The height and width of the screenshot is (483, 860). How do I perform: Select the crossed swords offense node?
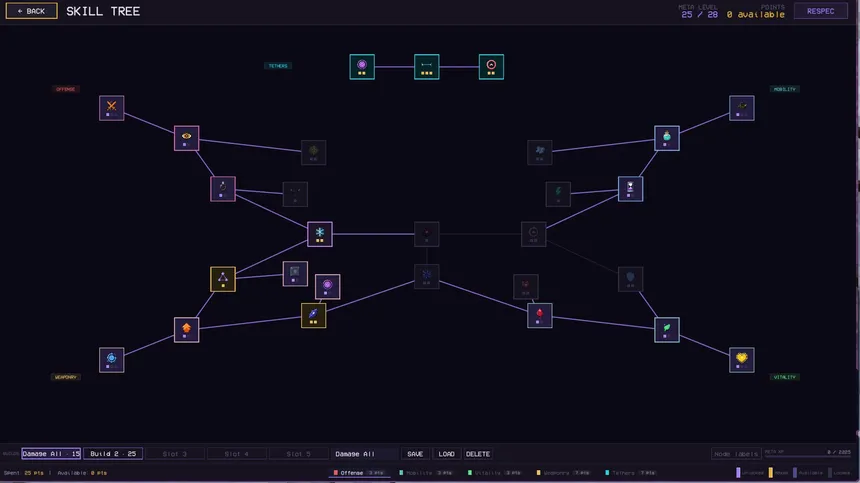click(111, 108)
